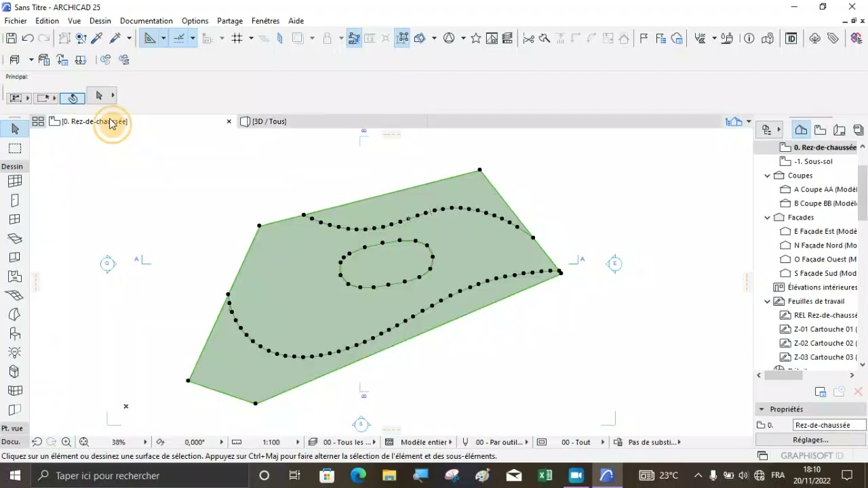This screenshot has width=868, height=488.
Task: Click the ID Graphisoft ID toolbar icon
Action: (791, 39)
